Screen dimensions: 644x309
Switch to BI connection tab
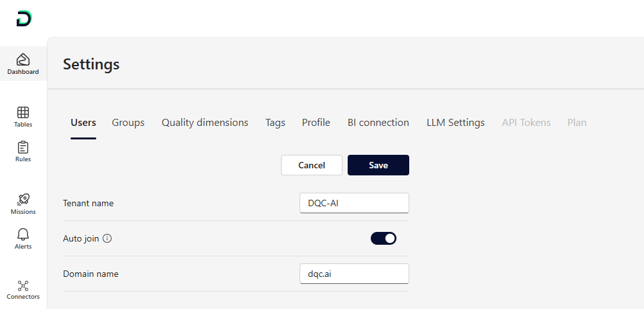(378, 123)
